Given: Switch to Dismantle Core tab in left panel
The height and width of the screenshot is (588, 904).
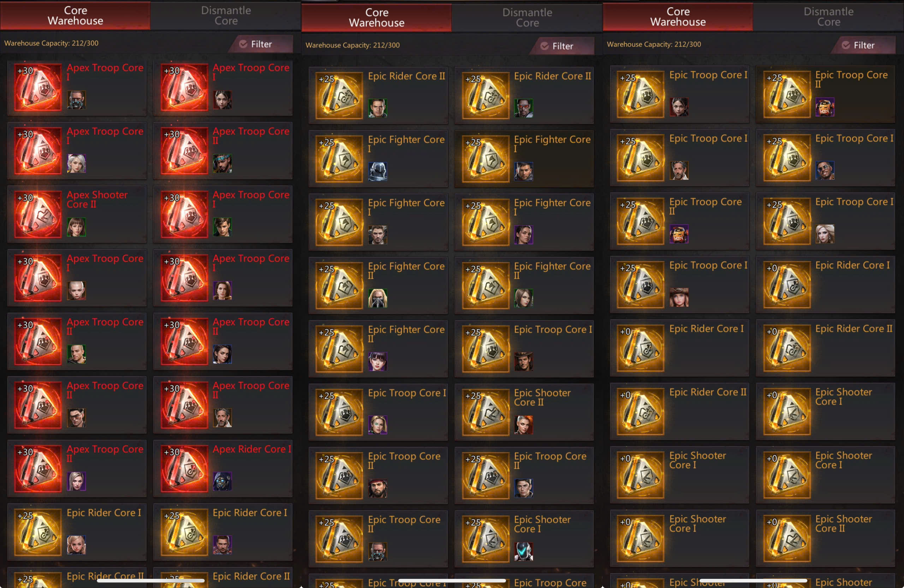Looking at the screenshot, I should click(226, 16).
